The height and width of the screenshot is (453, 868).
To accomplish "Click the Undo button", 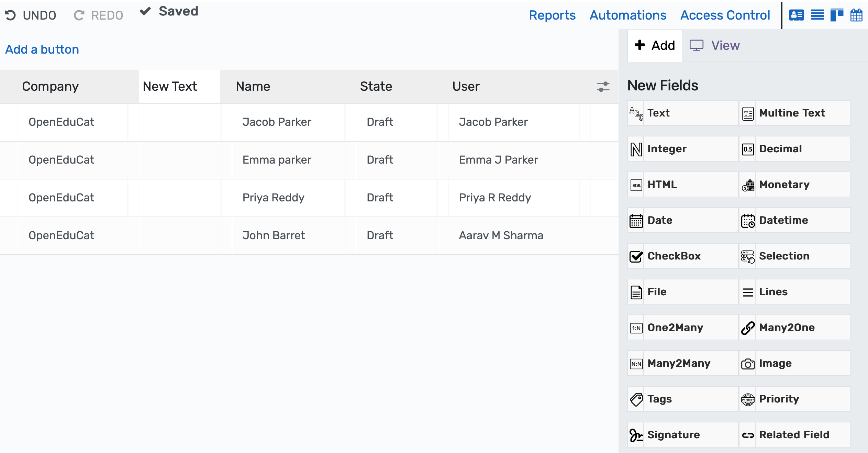I will 31,15.
